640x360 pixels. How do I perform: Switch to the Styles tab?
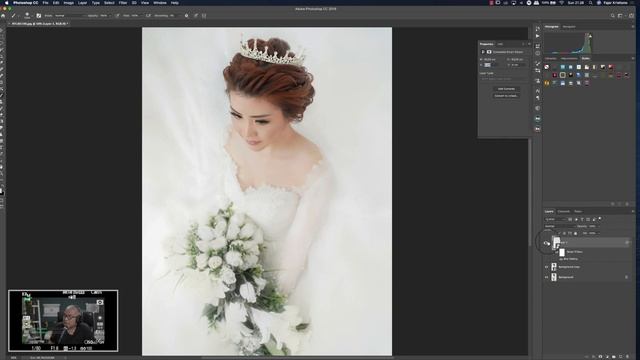pos(586,58)
